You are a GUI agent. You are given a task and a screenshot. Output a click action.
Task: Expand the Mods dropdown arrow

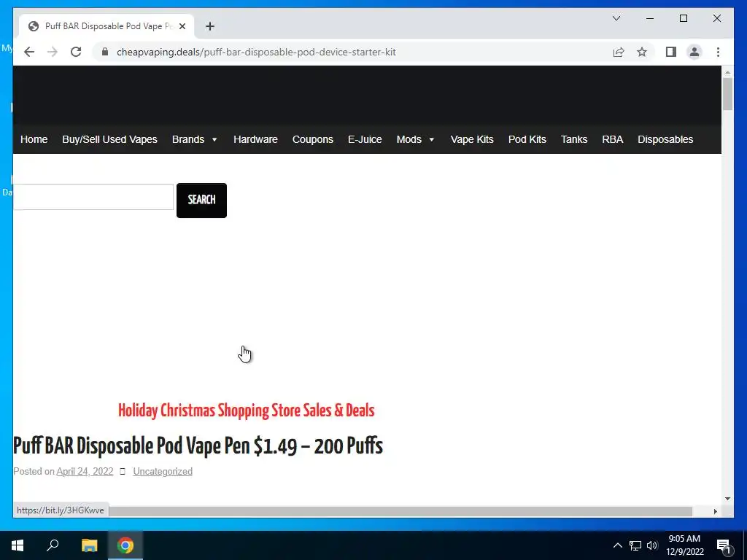coord(432,139)
